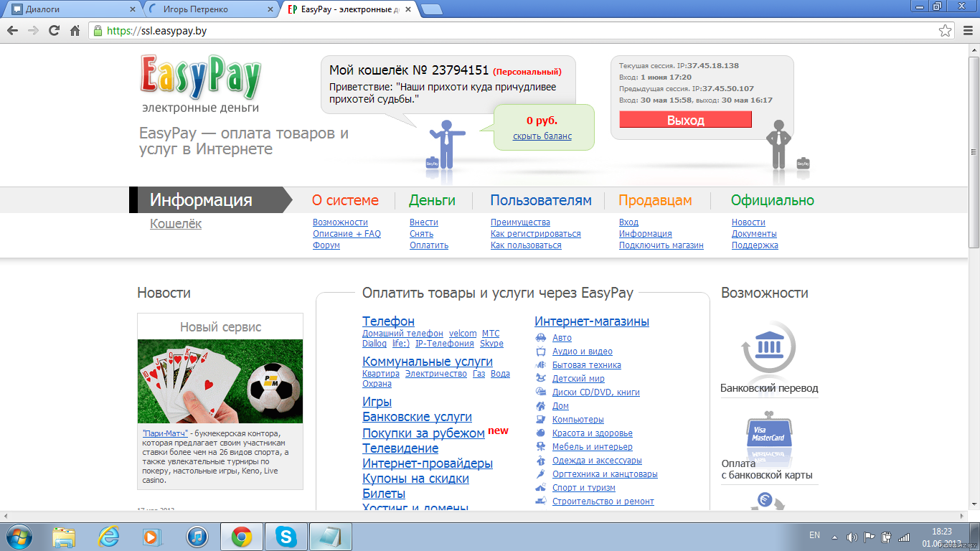Open the Описание + FAQ link
This screenshot has width=980, height=551.
pos(347,234)
